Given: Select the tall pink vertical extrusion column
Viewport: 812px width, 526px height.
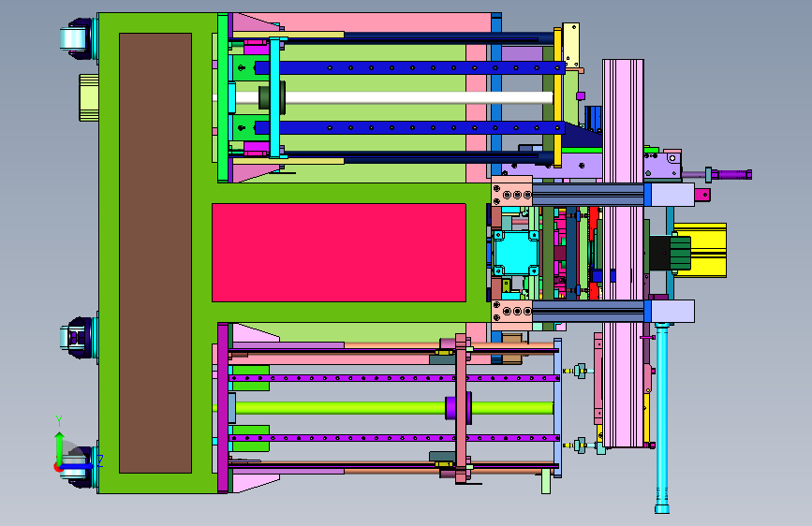Looking at the screenshot, I should 623,253.
